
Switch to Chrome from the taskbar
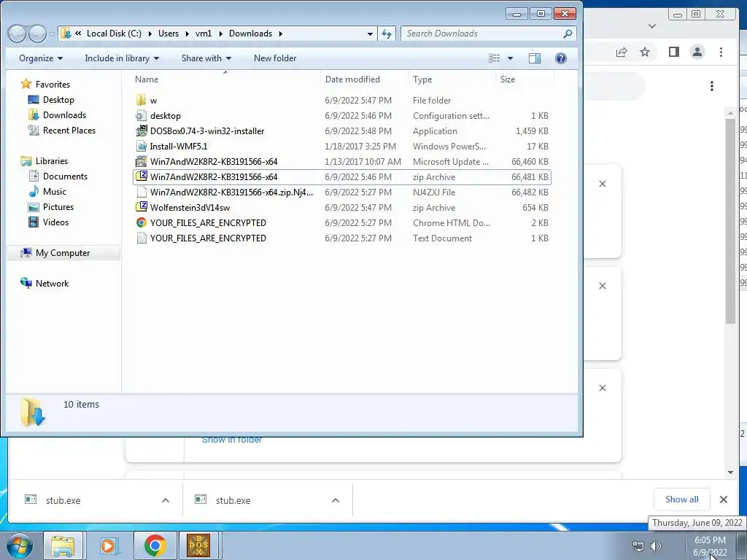point(155,545)
